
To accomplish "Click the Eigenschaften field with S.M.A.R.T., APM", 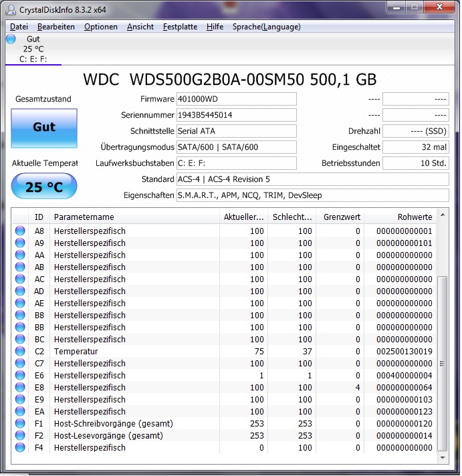I will [313, 195].
